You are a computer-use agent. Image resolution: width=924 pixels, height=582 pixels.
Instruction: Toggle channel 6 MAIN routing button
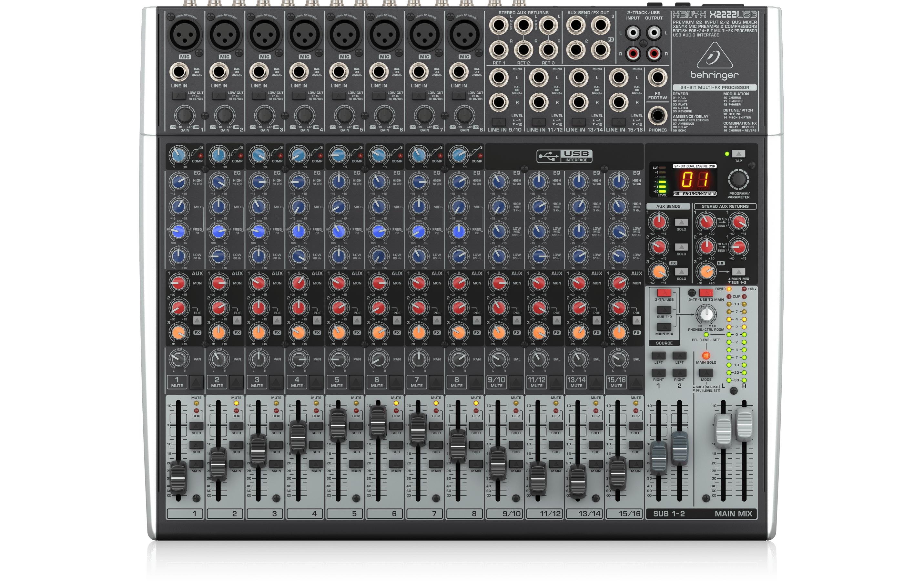coord(396,464)
